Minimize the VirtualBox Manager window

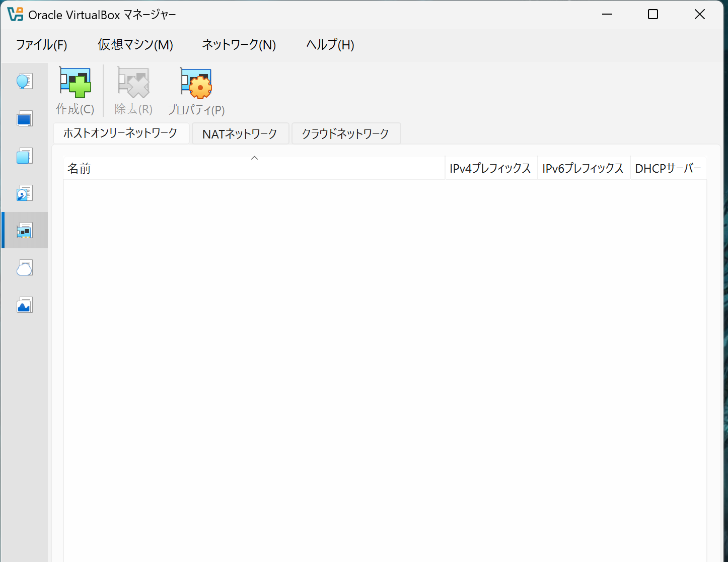[607, 14]
